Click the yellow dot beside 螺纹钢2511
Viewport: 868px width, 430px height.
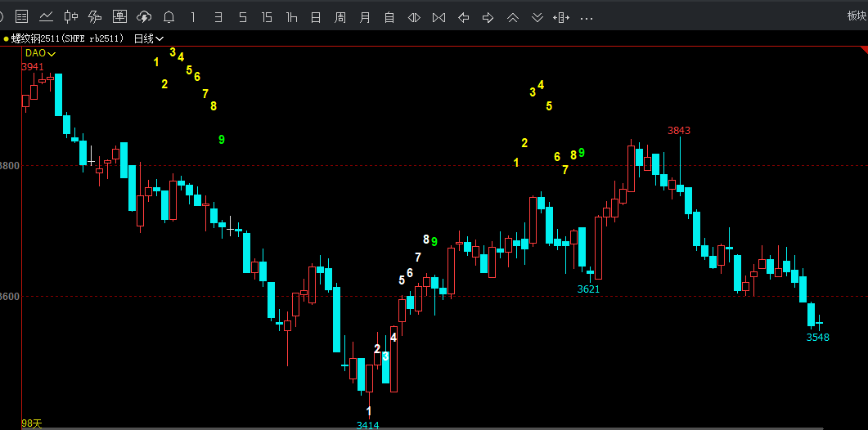tap(6, 38)
